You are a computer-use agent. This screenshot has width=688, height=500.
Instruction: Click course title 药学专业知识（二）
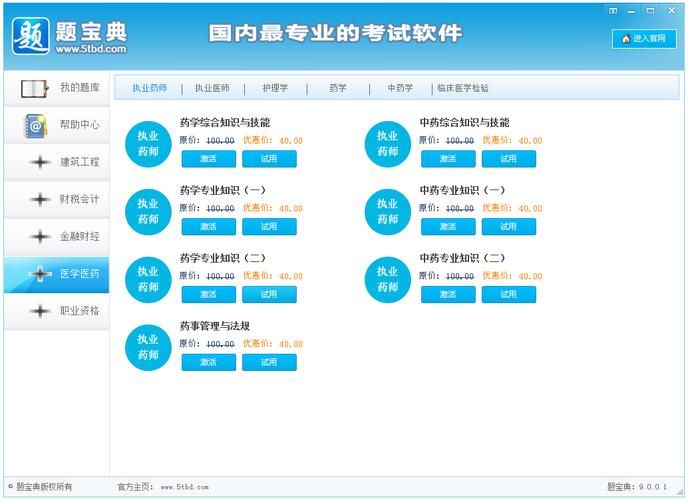(222, 258)
